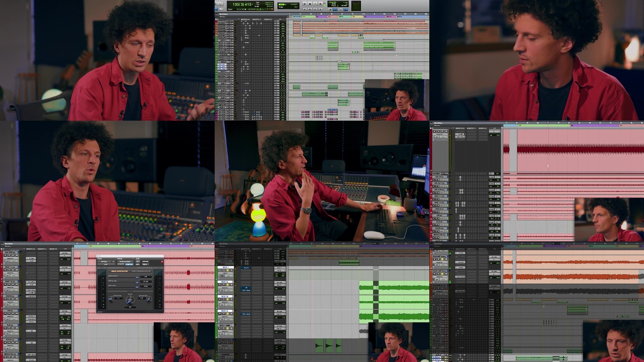
Task: Open the waveform view selector on SNR T a (e) in the Lo-Fi frame
Action: pyautogui.click(x=11, y=273)
